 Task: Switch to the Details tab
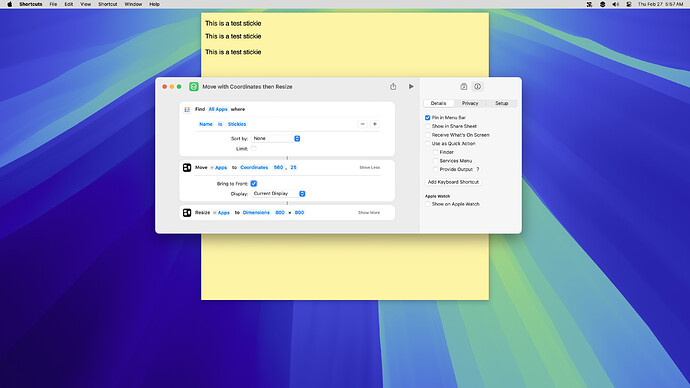[x=438, y=103]
